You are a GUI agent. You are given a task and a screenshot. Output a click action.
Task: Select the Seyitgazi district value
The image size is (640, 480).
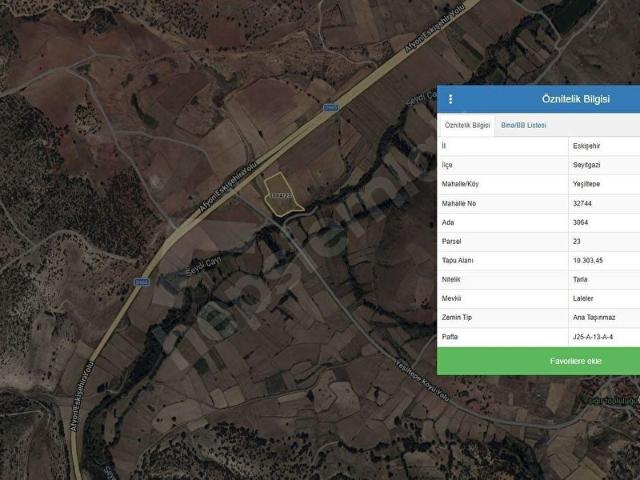pyautogui.click(x=586, y=165)
